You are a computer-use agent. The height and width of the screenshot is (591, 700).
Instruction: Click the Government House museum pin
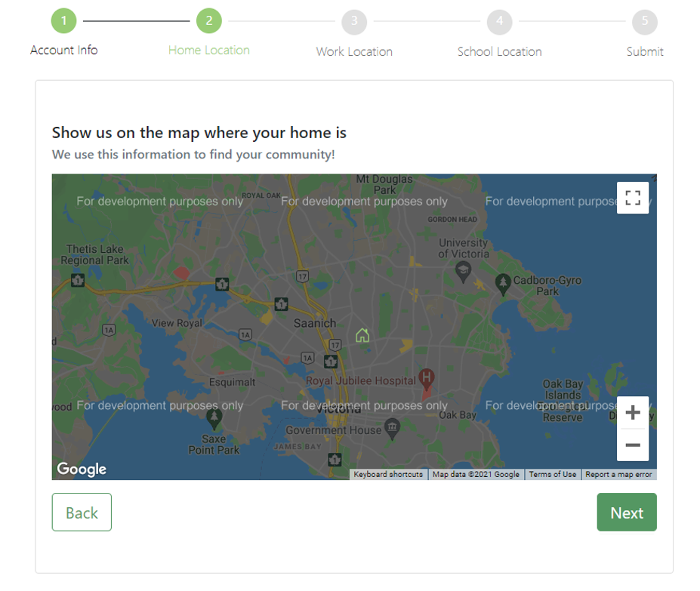(x=392, y=429)
